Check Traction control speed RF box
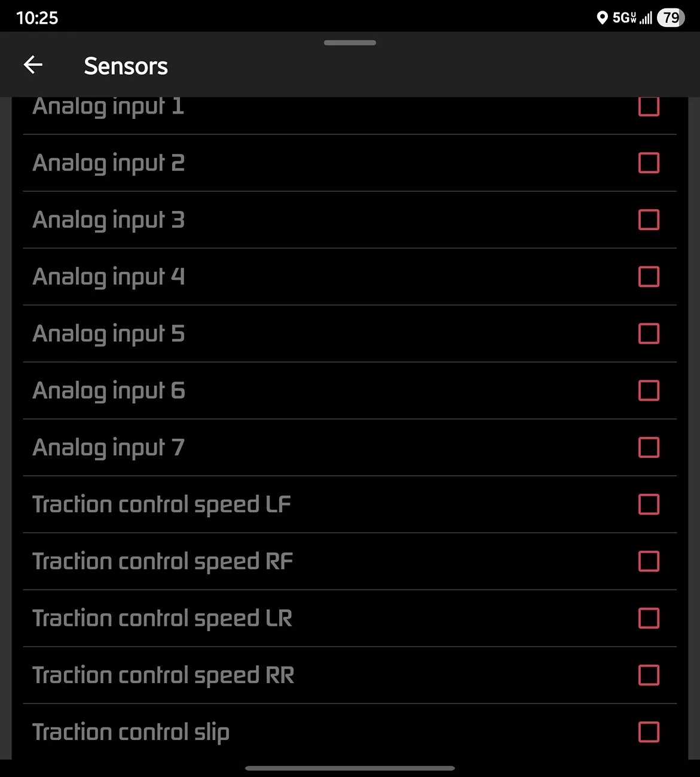700x777 pixels. click(x=649, y=561)
